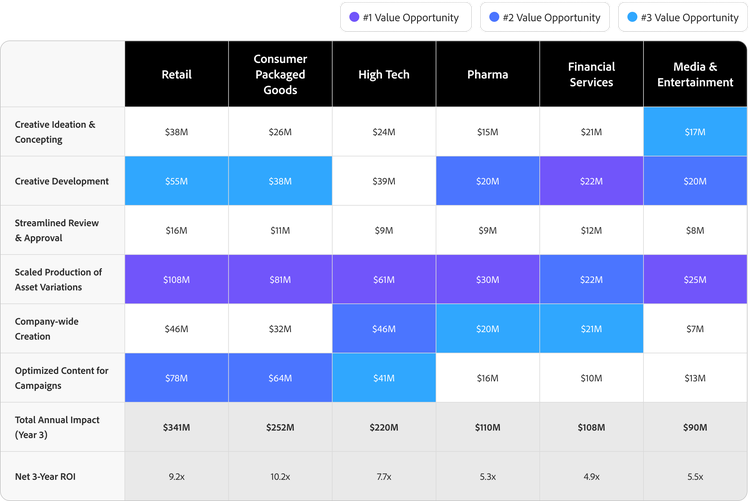Screen dimensions: 750x501
Task: Click the #3 Value Opportunity legend pill
Action: coord(683,17)
